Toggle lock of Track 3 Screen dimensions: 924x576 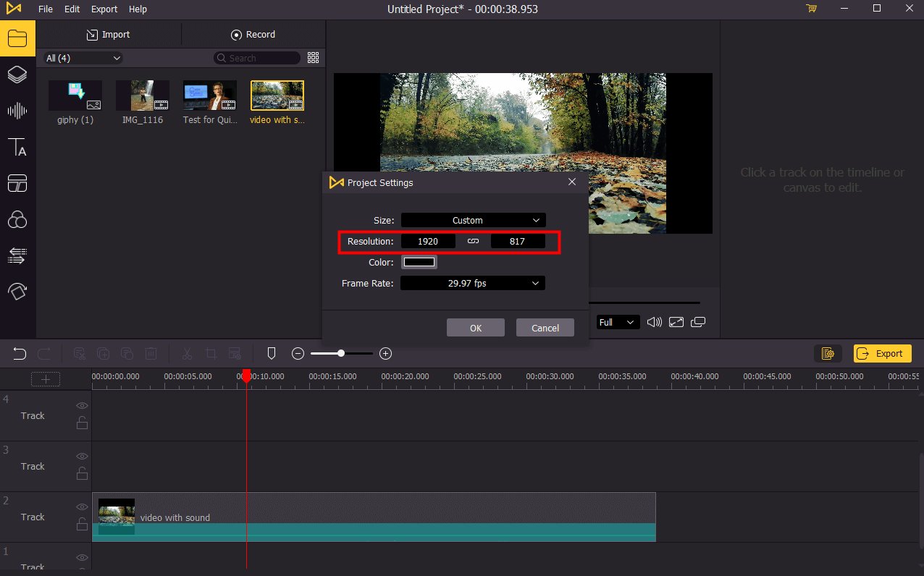[x=82, y=474]
